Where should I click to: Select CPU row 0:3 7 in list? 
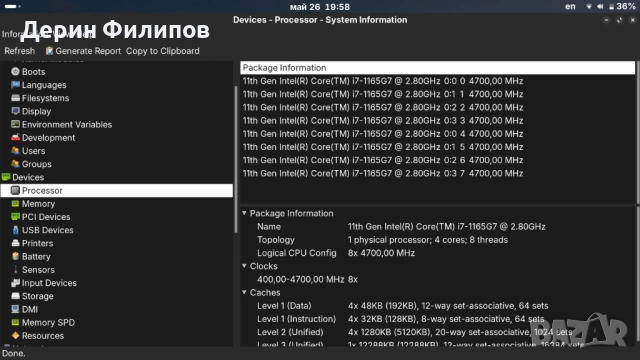(438, 173)
